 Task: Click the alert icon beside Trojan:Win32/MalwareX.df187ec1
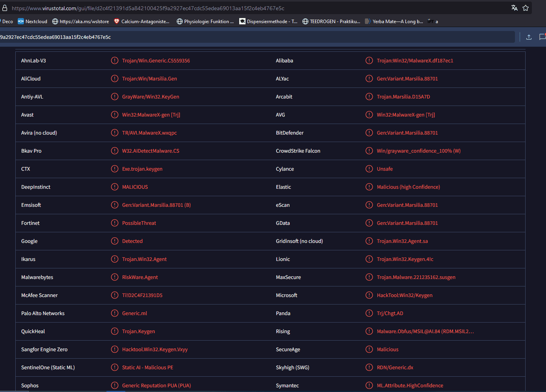[x=369, y=60]
